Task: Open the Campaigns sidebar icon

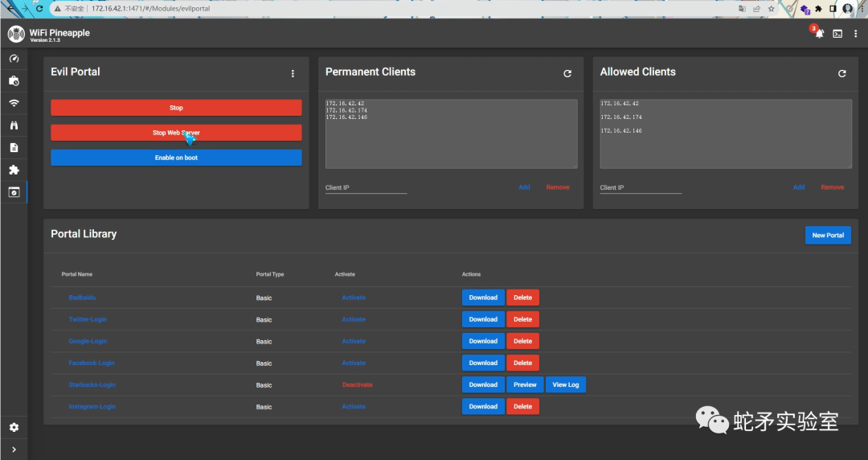Action: 14,81
